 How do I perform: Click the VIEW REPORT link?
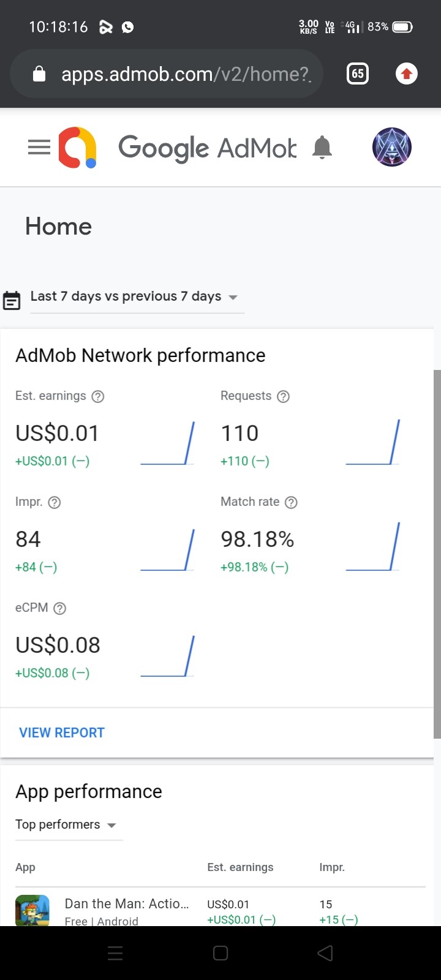[x=62, y=733]
